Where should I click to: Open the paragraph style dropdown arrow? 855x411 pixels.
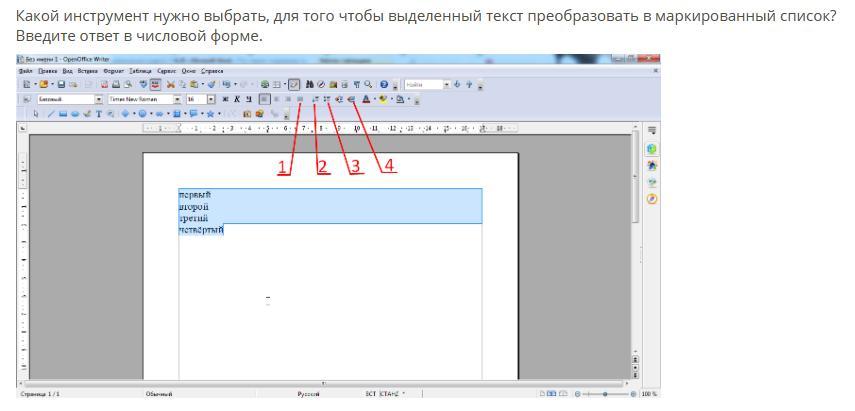tap(99, 99)
